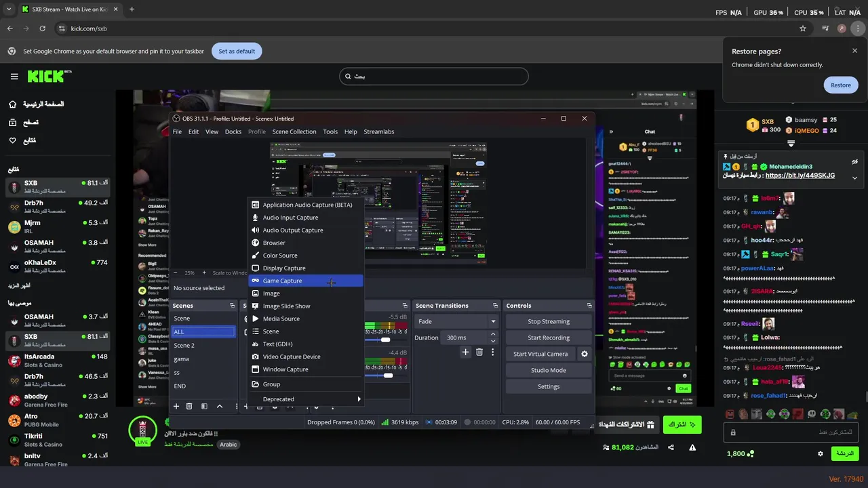The height and width of the screenshot is (488, 868).
Task: Click the Kick home icon in sidebar
Action: tap(13, 104)
